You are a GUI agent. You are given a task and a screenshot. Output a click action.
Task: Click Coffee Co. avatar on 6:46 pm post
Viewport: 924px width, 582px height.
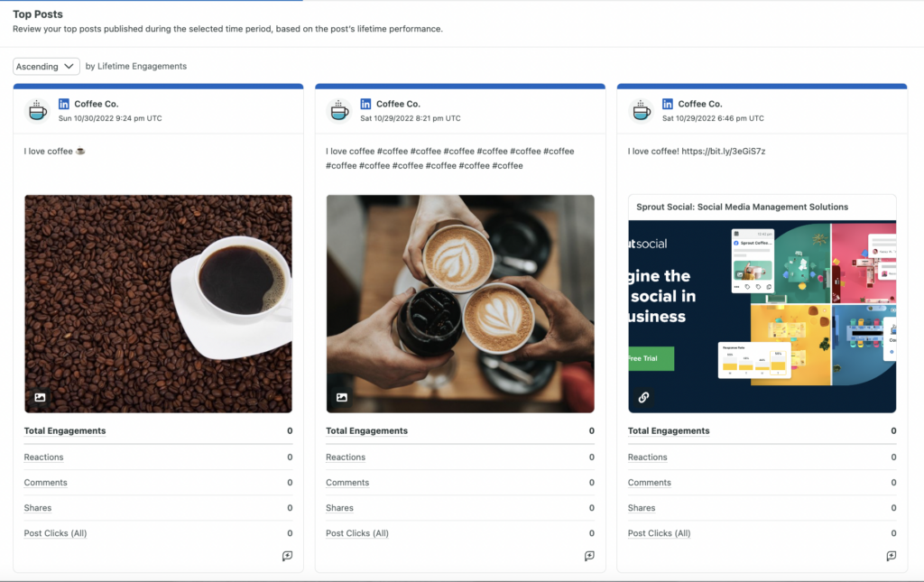642,110
